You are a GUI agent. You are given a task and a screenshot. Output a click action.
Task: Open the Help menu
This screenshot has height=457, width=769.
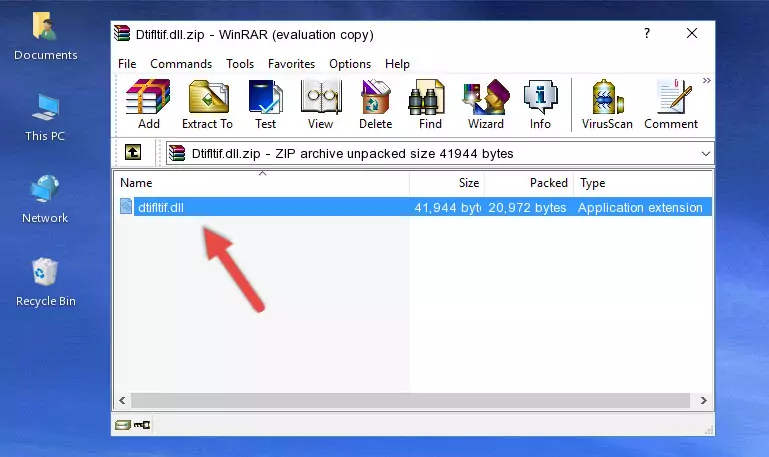[397, 64]
